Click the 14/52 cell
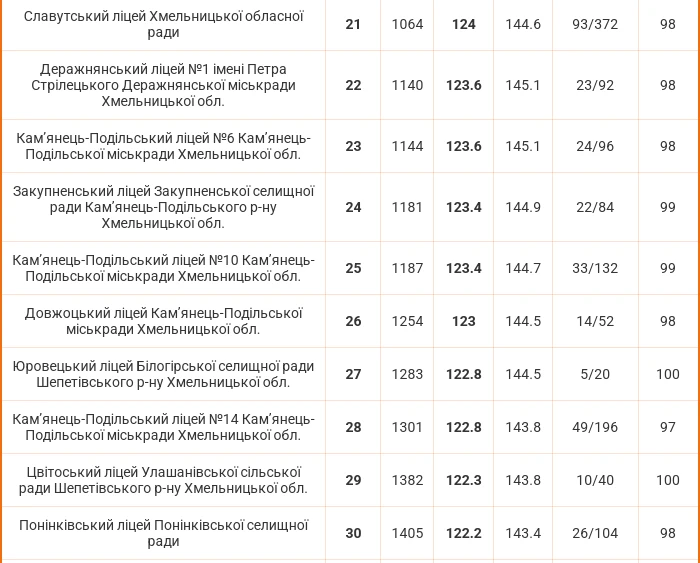700x563 pixels. pyautogui.click(x=595, y=321)
